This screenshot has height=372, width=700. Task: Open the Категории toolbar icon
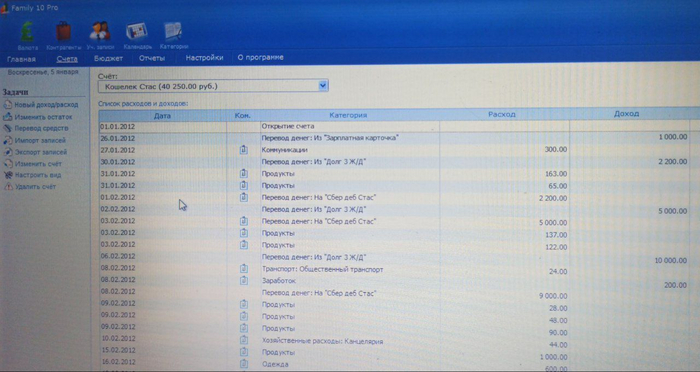173,32
